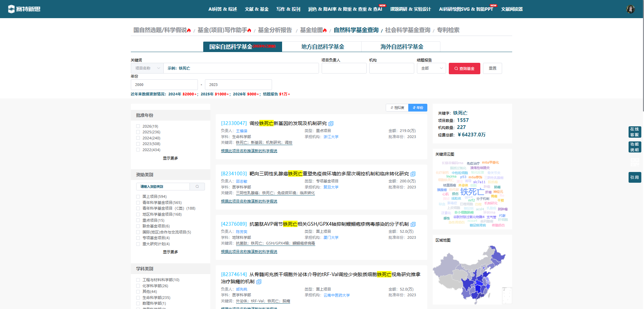Click the 赛特新思 logo
Viewport: 644px width, 309px height.
point(24,9)
